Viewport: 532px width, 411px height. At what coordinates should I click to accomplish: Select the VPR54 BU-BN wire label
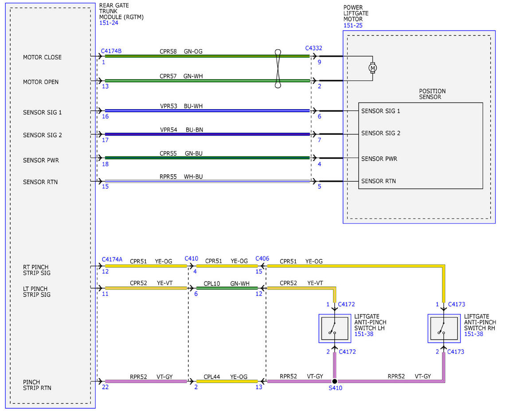182,130
